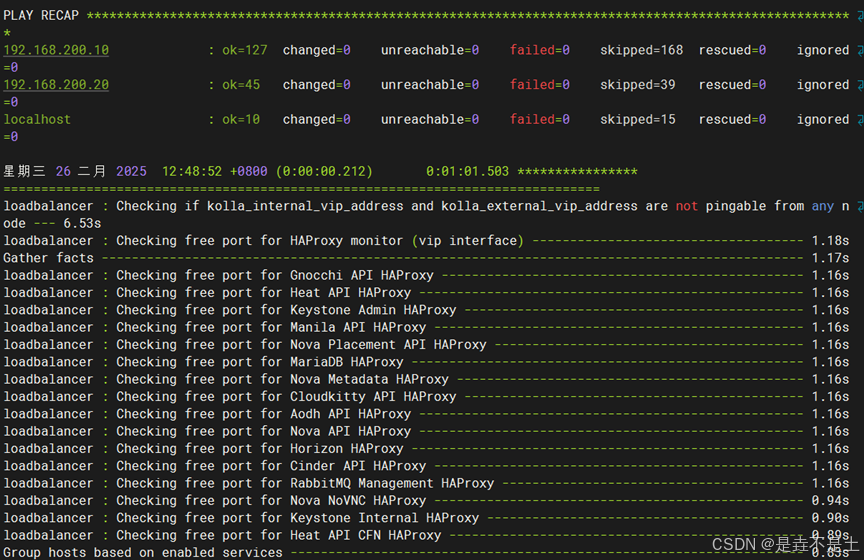
Task: Click the Keystone Internal HAProxy line
Action: (x=426, y=518)
